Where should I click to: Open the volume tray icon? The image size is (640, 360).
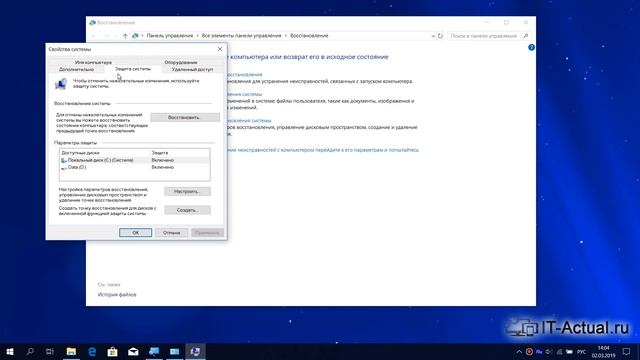(x=549, y=352)
